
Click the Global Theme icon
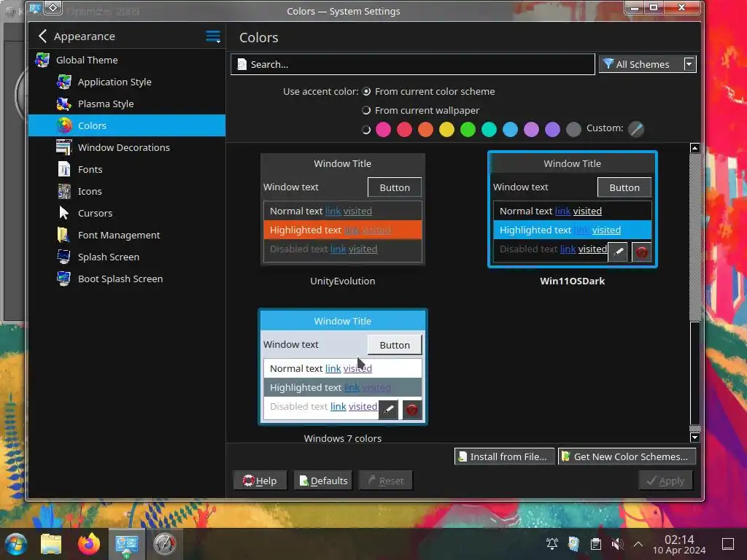tap(42, 60)
